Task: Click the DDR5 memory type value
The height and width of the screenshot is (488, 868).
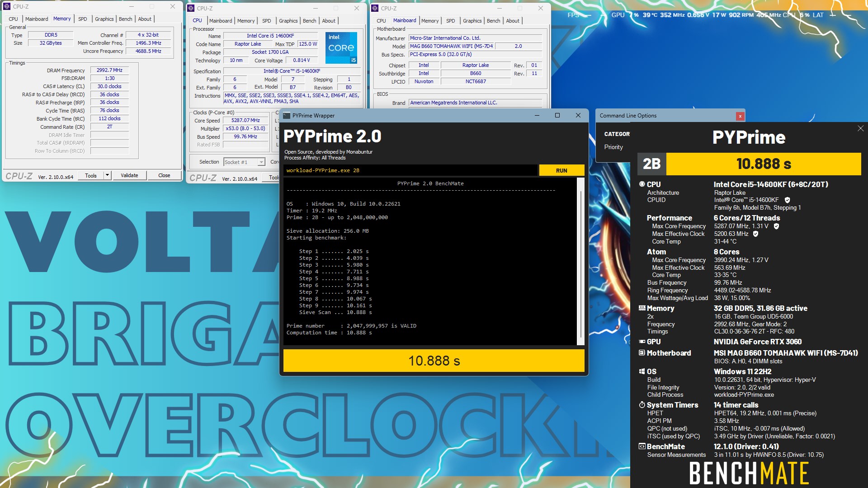Action: [51, 35]
